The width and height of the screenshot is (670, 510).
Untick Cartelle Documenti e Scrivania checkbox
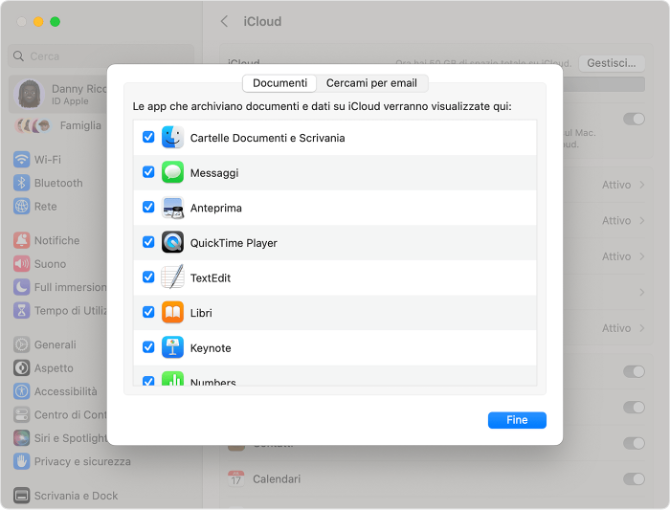point(149,137)
